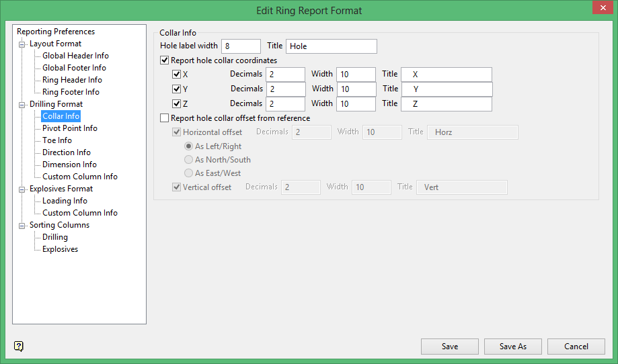The height and width of the screenshot is (364, 618).
Task: Collapse the Layout Format tree node
Action: [22, 44]
